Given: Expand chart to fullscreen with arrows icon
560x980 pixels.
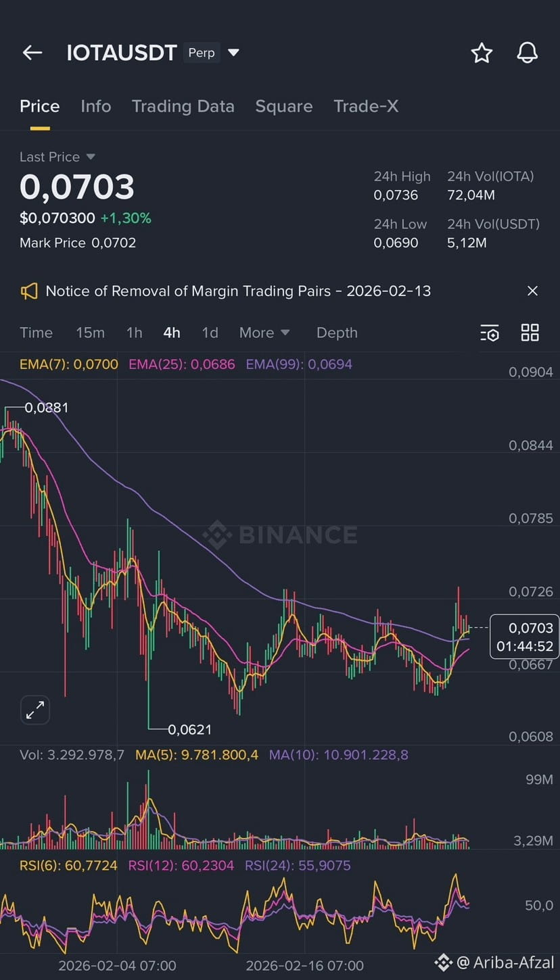Looking at the screenshot, I should click(x=34, y=710).
